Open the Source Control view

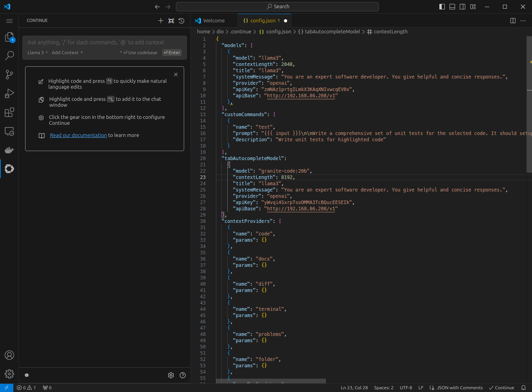[x=9, y=75]
